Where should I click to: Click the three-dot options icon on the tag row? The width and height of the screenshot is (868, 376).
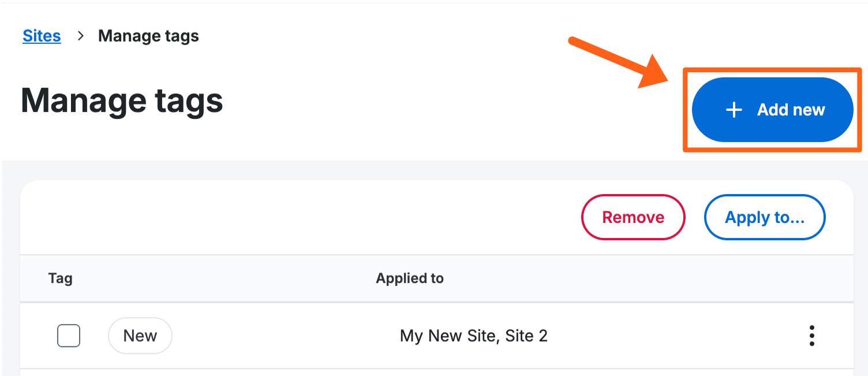click(x=811, y=336)
